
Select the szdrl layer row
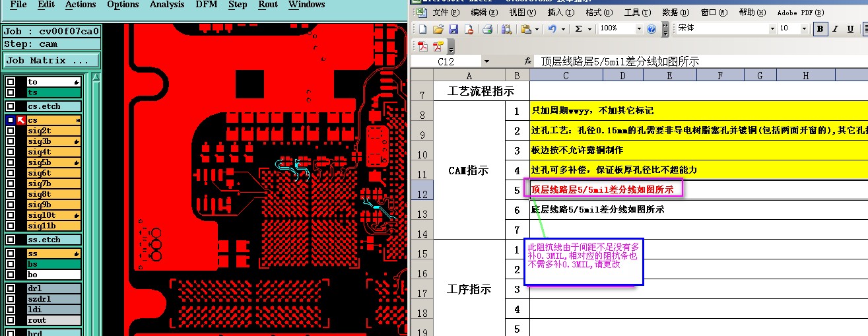[x=53, y=299]
